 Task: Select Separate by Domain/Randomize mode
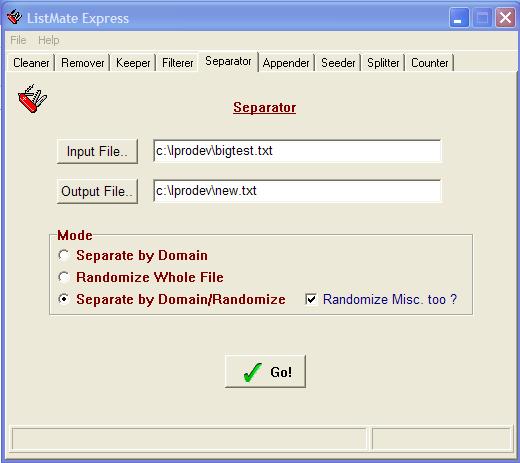[x=63, y=299]
